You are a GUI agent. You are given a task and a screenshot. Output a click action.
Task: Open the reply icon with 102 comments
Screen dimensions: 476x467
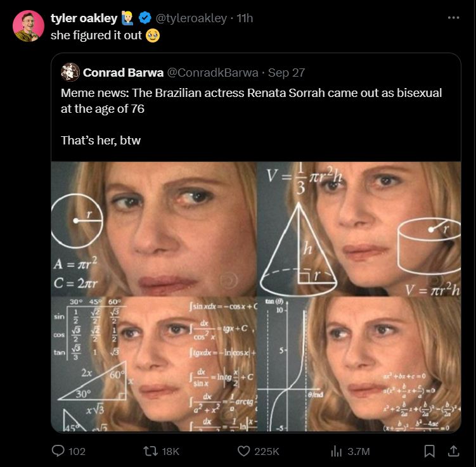(59, 451)
